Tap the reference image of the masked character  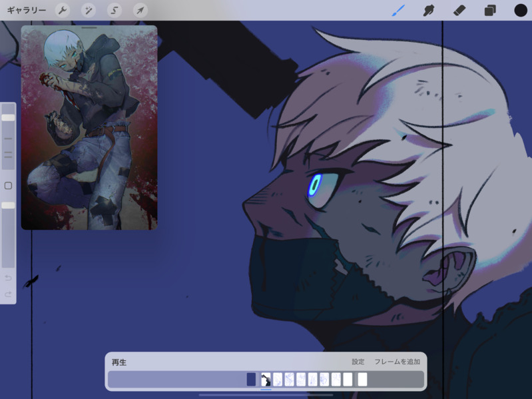click(x=89, y=129)
